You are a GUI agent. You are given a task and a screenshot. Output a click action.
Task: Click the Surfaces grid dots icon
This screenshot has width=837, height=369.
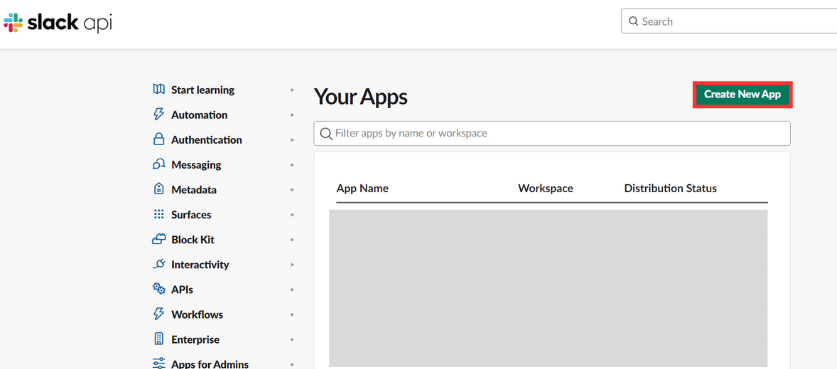coord(159,214)
